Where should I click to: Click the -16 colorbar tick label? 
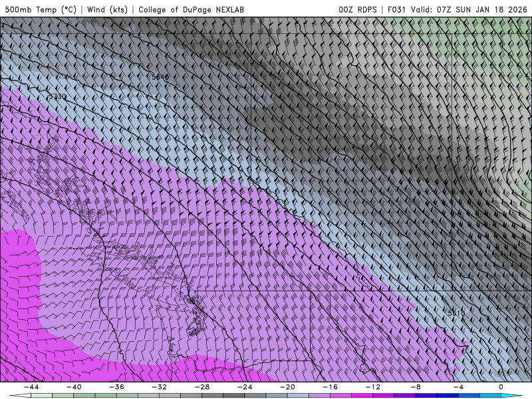click(x=330, y=387)
